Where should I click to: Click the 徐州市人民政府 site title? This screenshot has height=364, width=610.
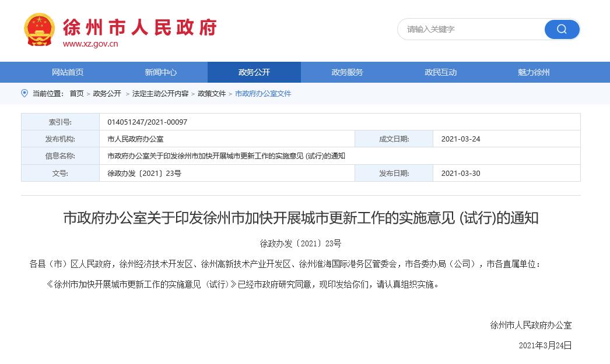click(140, 27)
